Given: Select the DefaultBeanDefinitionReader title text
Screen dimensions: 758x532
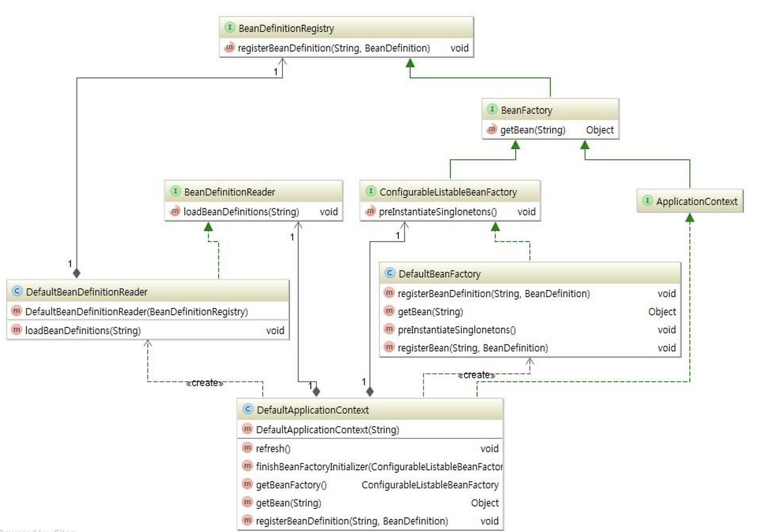Looking at the screenshot, I should click(x=87, y=292).
